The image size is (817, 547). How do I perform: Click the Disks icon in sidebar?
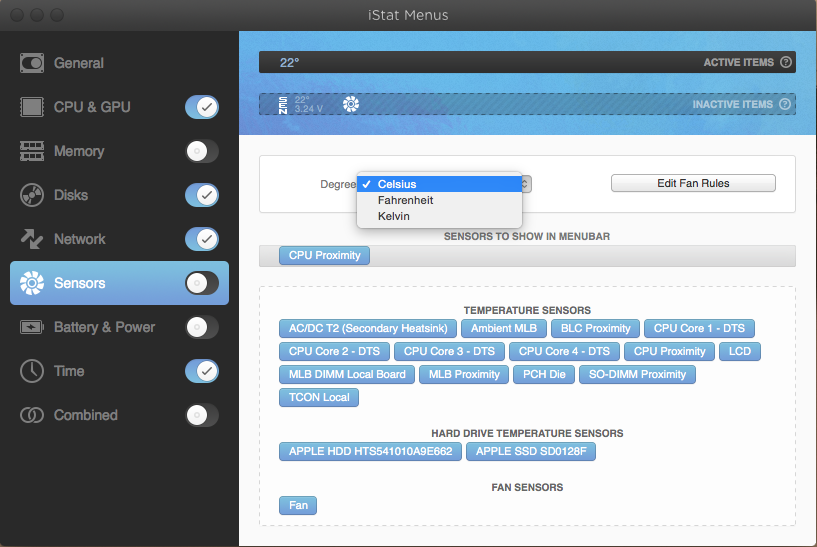[32, 195]
